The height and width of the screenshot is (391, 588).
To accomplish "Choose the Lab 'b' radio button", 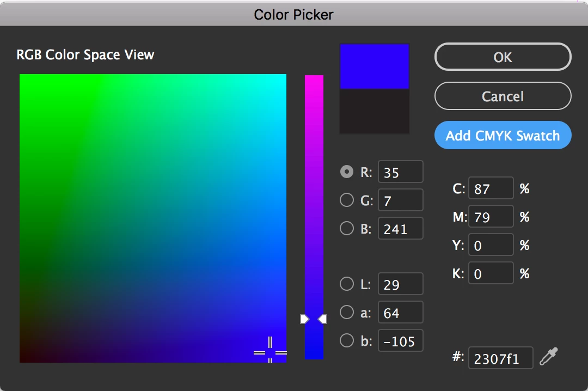I will click(x=346, y=341).
